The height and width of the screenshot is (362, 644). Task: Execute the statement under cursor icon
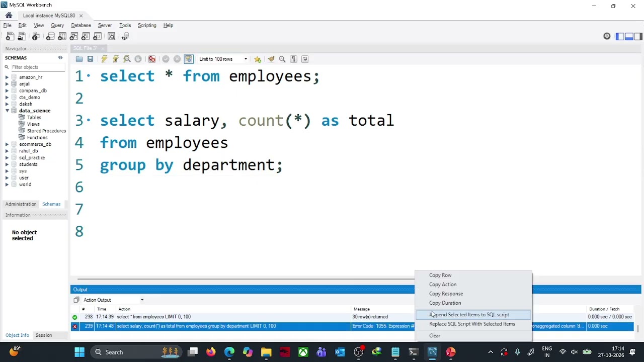[x=116, y=59]
